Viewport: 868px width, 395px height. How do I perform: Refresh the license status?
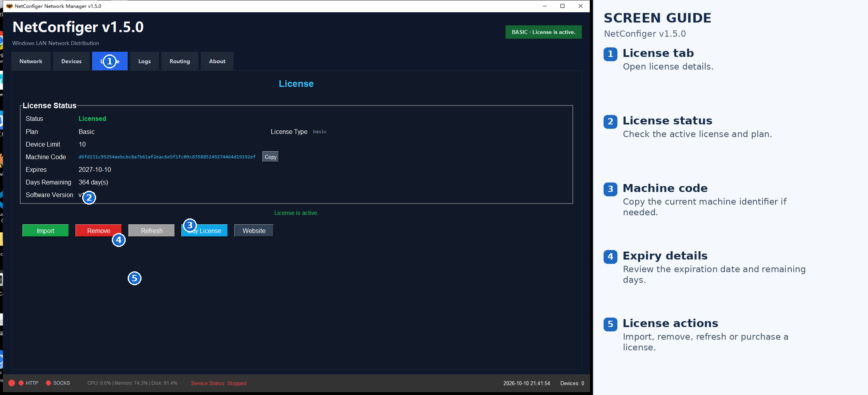(151, 231)
